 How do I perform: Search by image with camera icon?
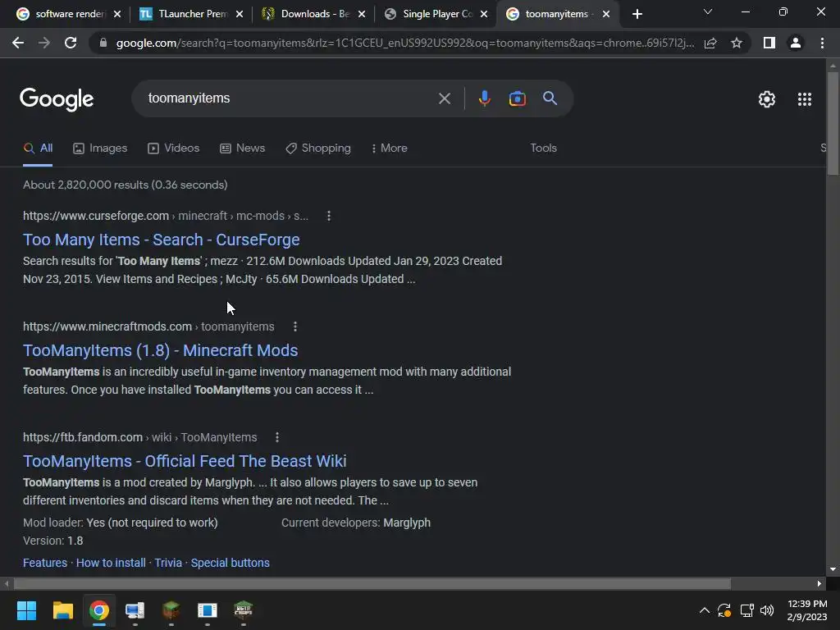517,98
